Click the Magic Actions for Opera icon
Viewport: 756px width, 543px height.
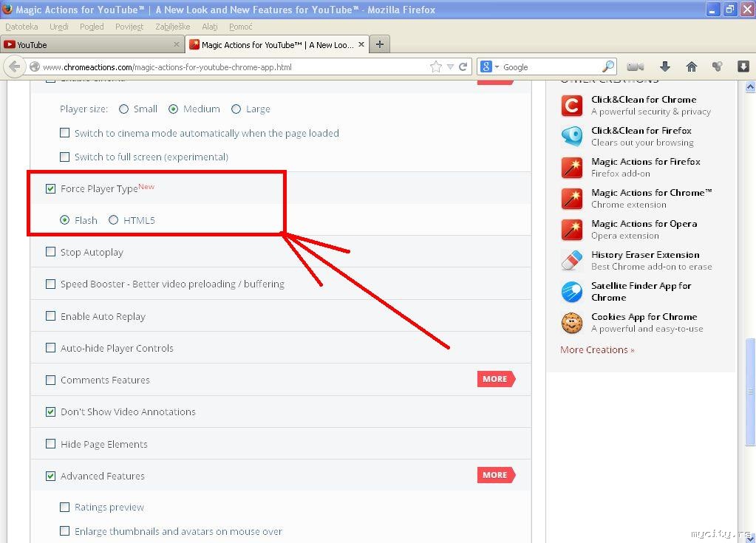coord(572,230)
